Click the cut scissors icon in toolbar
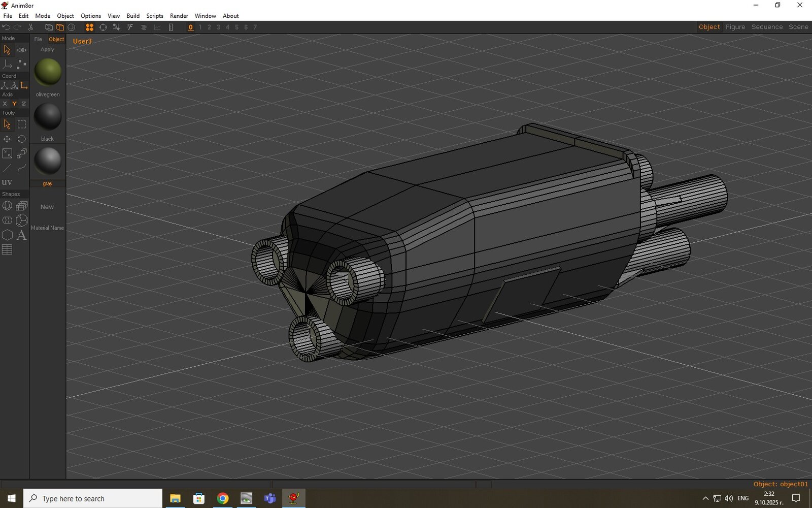812x508 pixels. tap(30, 27)
